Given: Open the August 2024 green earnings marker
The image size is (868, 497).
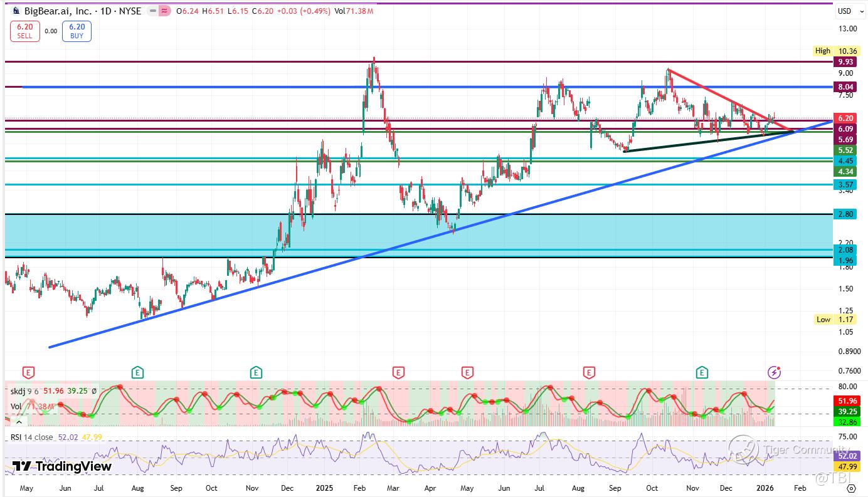Looking at the screenshot, I should coord(137,372).
